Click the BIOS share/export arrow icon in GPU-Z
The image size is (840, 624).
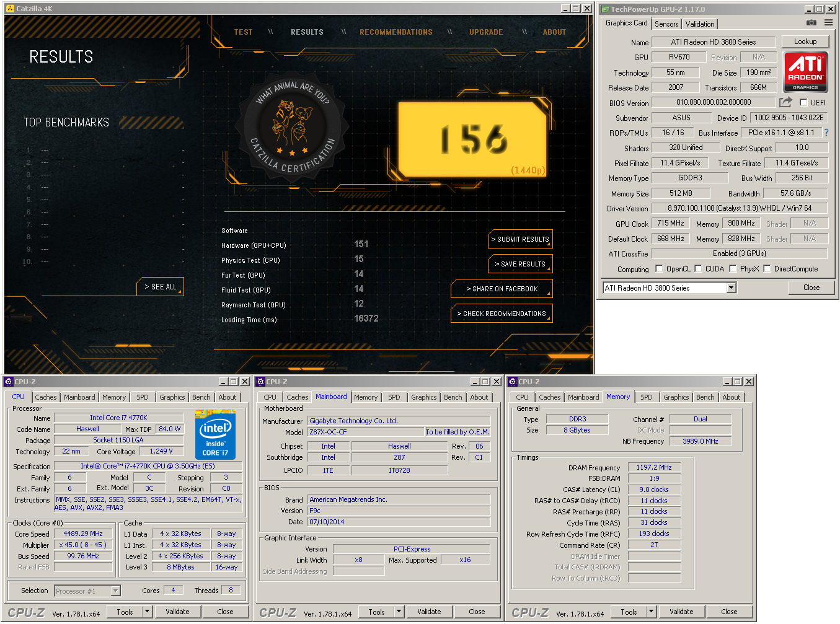[786, 102]
